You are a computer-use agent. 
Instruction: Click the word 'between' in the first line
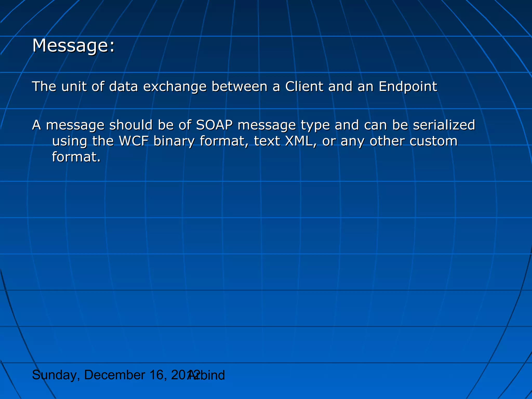pos(239,86)
